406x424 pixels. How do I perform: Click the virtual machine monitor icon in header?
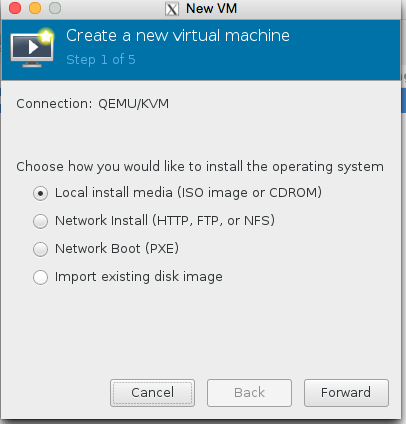pos(32,48)
